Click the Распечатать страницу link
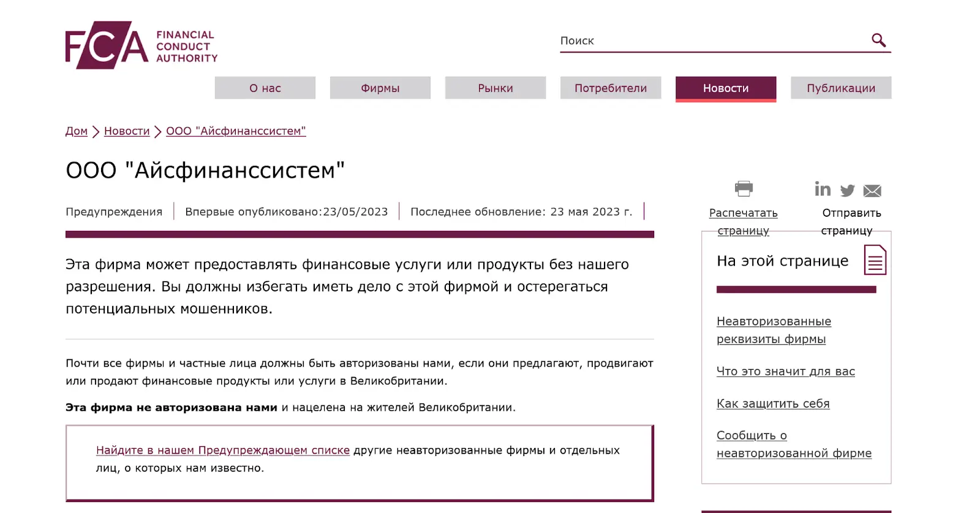 (x=744, y=222)
